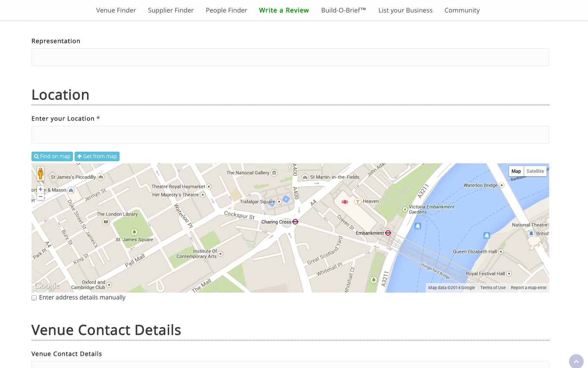
Task: Open the Supplier Finder menu item
Action: tap(171, 10)
